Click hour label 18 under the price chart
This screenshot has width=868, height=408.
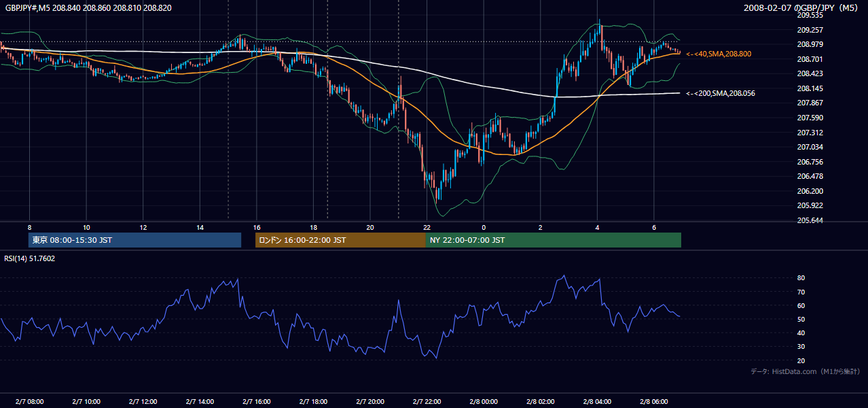[x=313, y=227]
